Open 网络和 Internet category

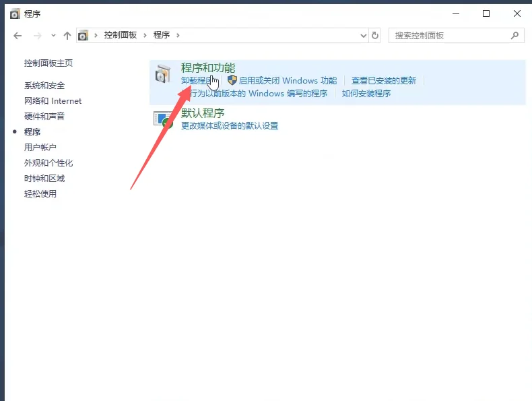53,101
